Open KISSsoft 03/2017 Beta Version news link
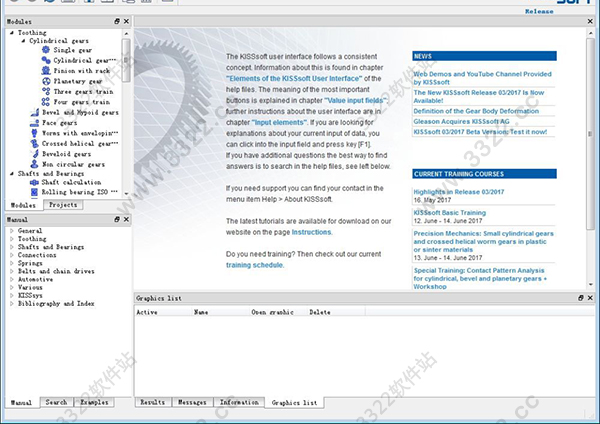This screenshot has height=424, width=600. tap(480, 132)
